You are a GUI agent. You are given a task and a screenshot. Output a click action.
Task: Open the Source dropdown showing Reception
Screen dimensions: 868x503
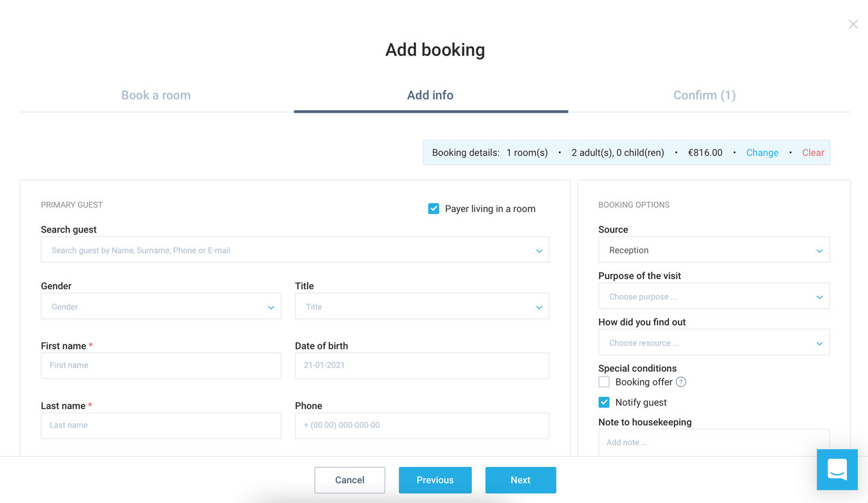tap(714, 249)
